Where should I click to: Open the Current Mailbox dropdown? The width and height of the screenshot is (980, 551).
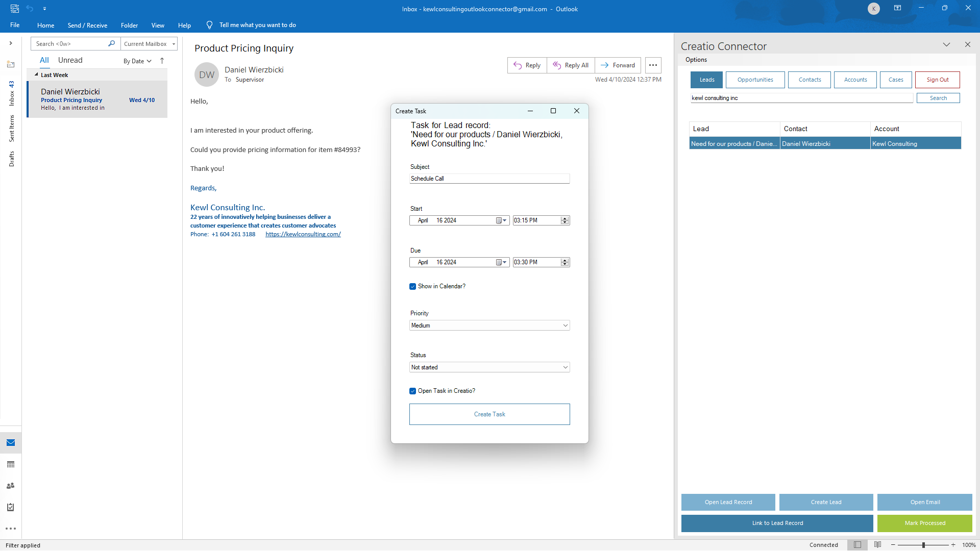point(150,44)
